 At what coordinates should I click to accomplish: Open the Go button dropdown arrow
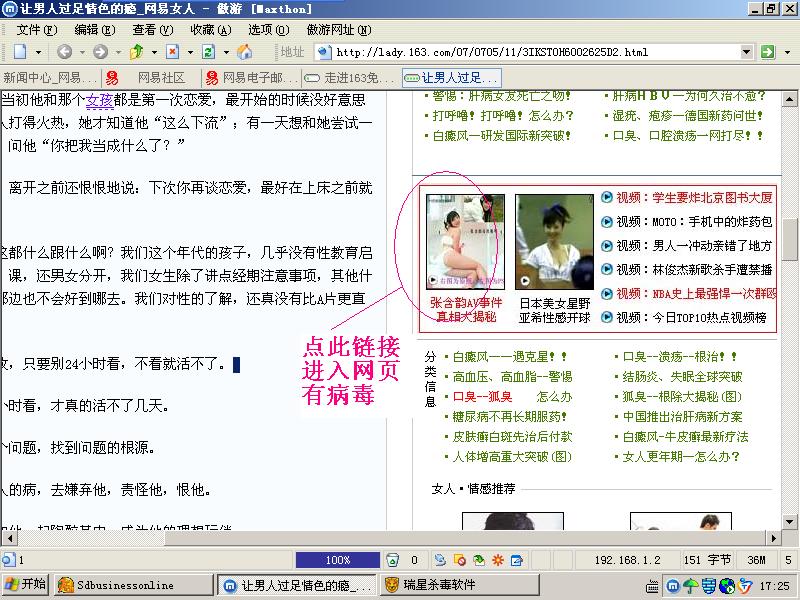(x=787, y=52)
